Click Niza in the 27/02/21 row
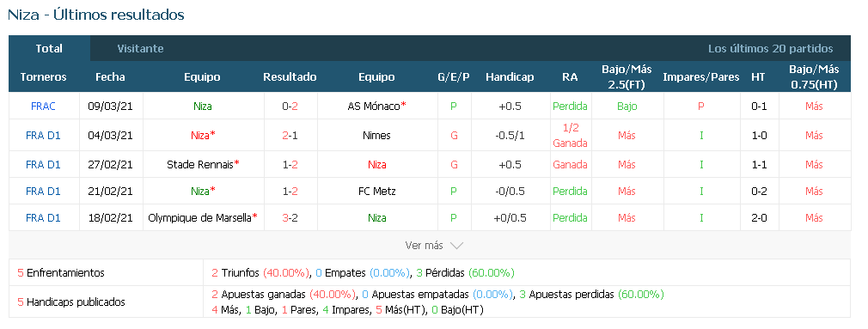This screenshot has height=329, width=868. click(377, 165)
